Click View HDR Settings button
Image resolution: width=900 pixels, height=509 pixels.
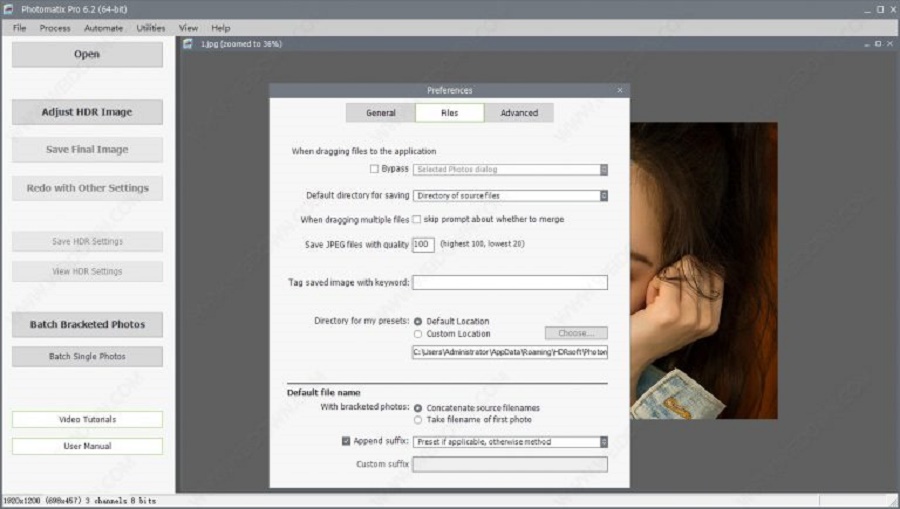87,271
